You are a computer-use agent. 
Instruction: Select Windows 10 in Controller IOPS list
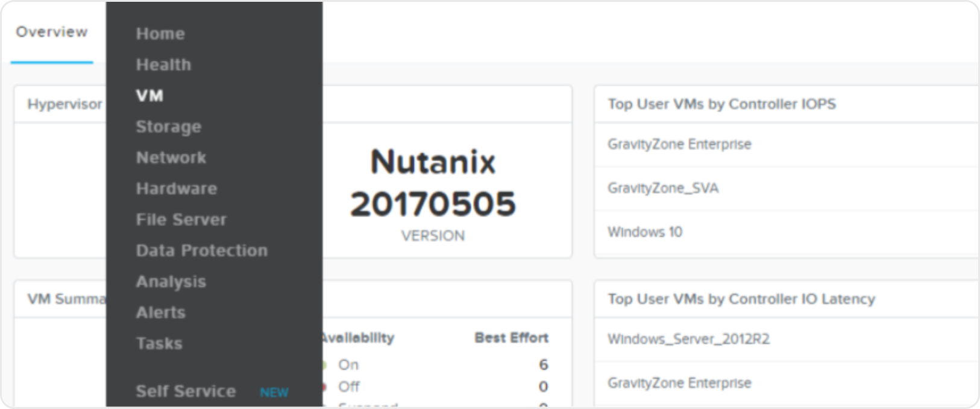coord(645,232)
